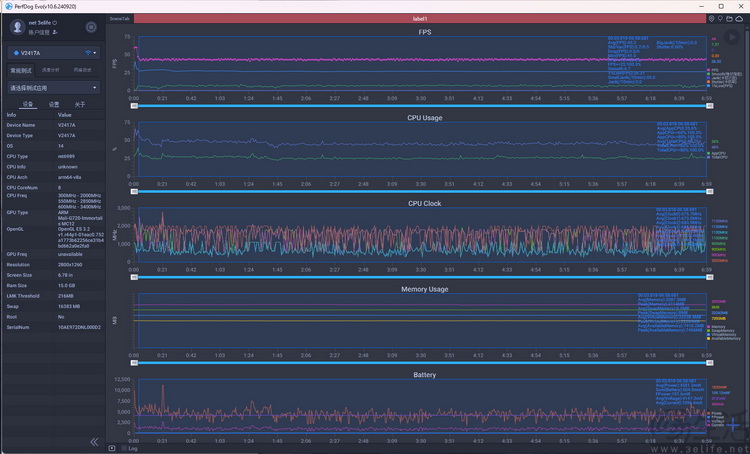Screen dimensions: 750x454
Task: Click the Swap value 16383 MB
Action: [x=69, y=307]
